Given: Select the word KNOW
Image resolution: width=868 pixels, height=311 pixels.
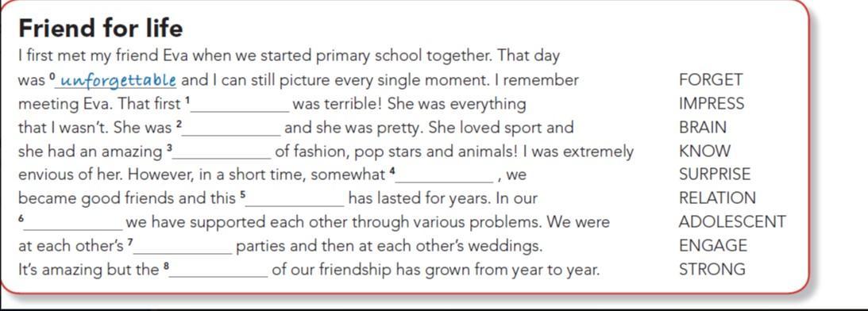Looking at the screenshot, I should point(704,151).
